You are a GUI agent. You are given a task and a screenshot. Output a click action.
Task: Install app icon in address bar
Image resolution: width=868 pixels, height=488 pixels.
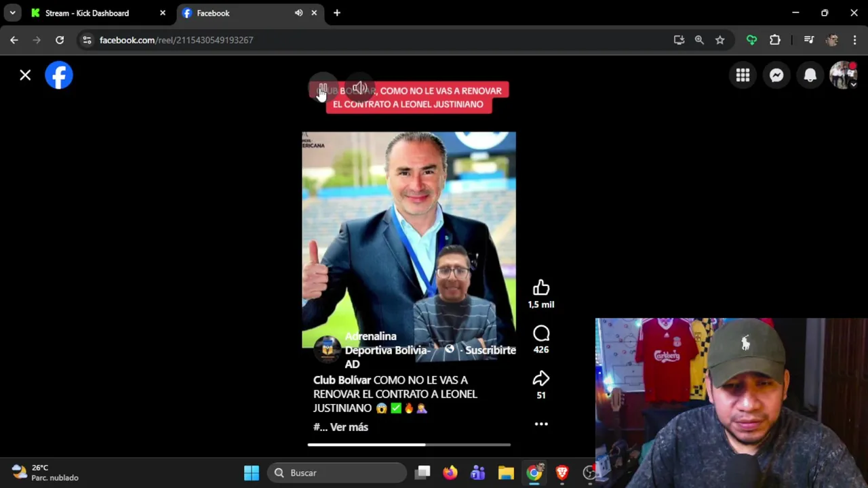click(x=679, y=40)
